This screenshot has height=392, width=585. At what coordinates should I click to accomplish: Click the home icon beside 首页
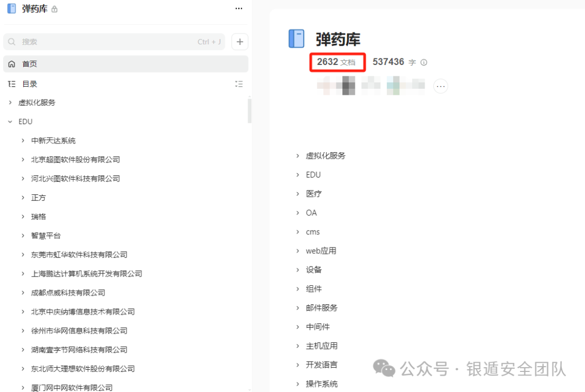coord(12,64)
